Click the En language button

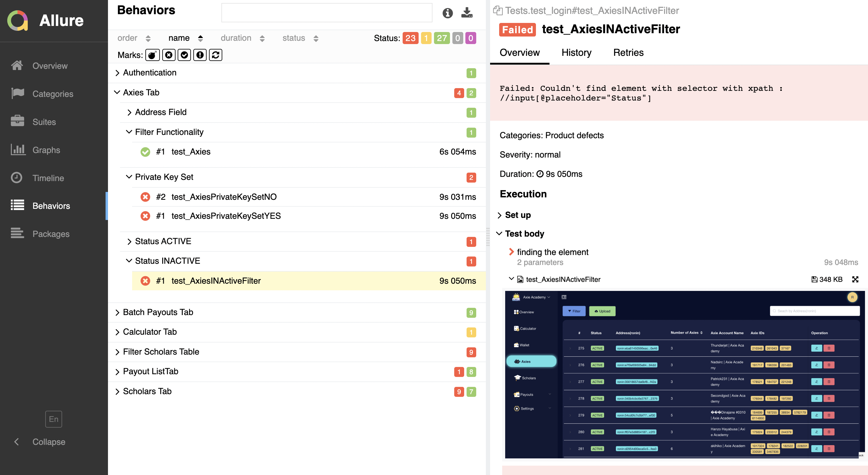pyautogui.click(x=54, y=419)
